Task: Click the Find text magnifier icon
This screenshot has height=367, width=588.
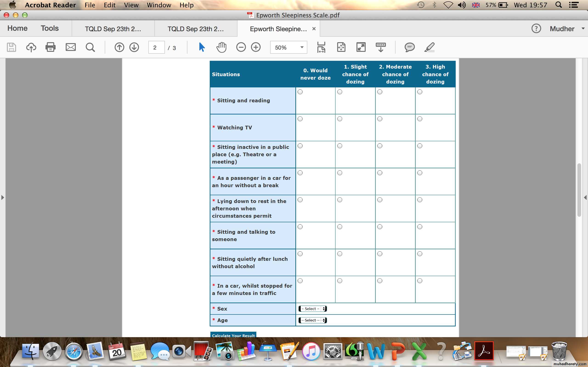Action: 90,47
